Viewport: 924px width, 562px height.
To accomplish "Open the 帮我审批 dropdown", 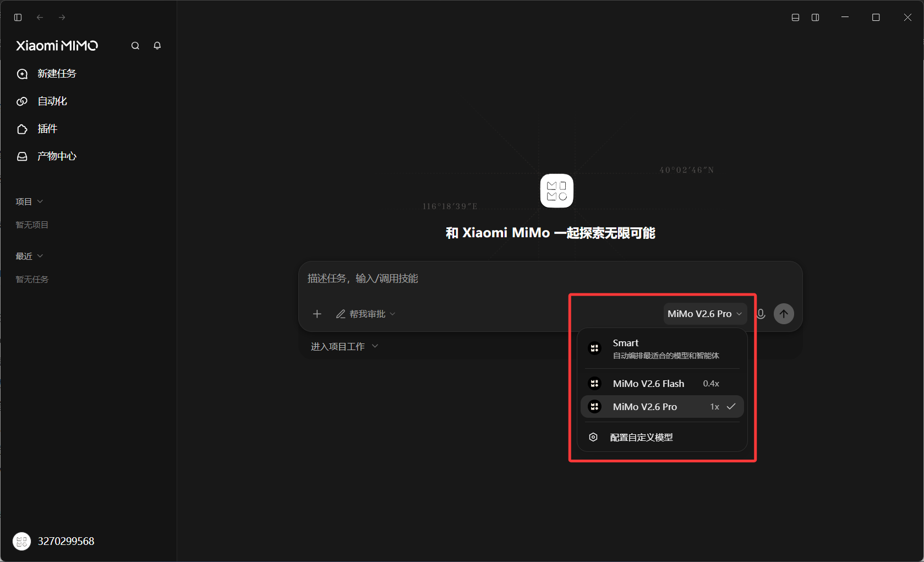I will 366,314.
